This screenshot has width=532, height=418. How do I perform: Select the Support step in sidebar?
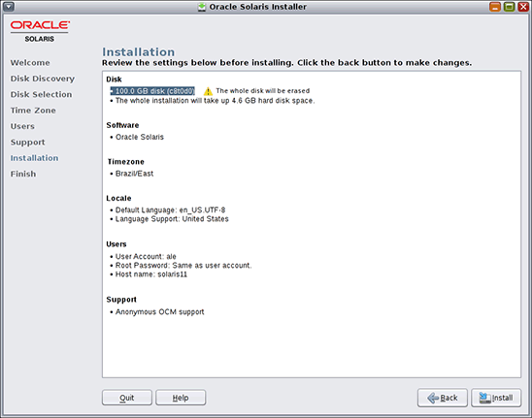pyautogui.click(x=27, y=142)
